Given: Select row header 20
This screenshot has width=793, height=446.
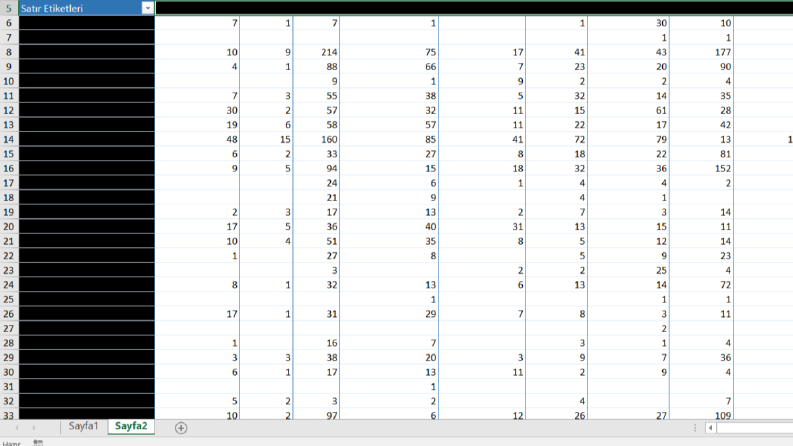Looking at the screenshot, I should [9, 227].
